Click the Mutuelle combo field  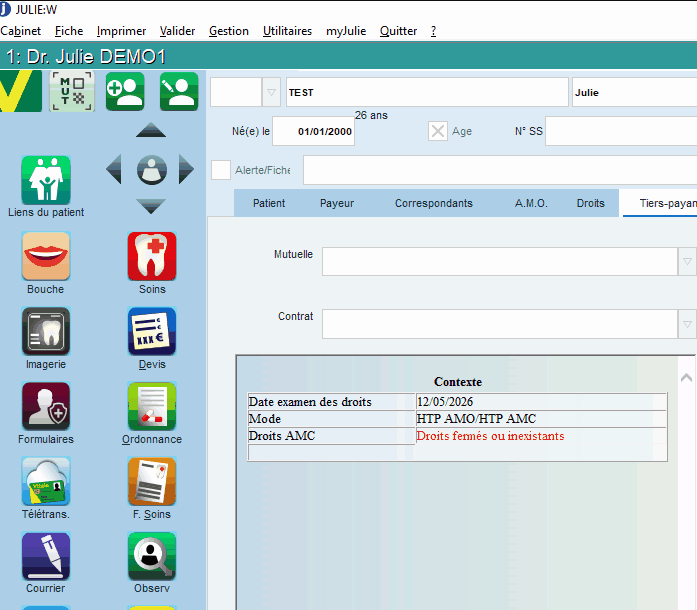point(500,261)
